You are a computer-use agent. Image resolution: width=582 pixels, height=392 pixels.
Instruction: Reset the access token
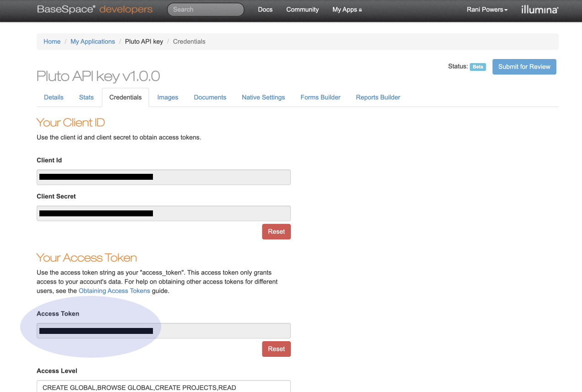coord(276,349)
